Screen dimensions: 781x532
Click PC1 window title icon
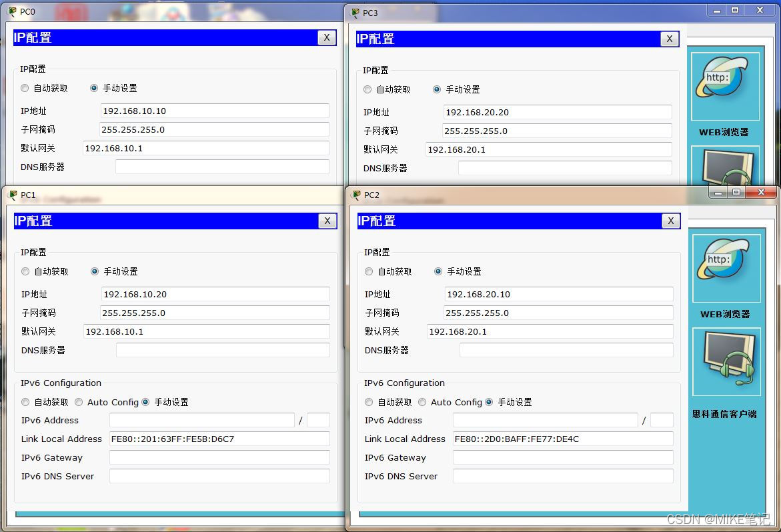13,195
